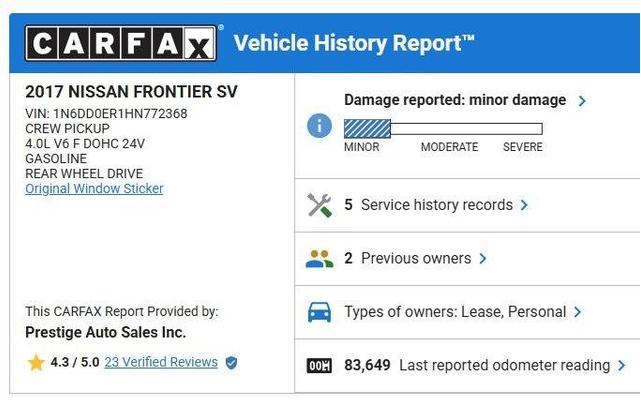Select the Damage reported: minor damage heading
The image size is (641, 406).
[455, 100]
